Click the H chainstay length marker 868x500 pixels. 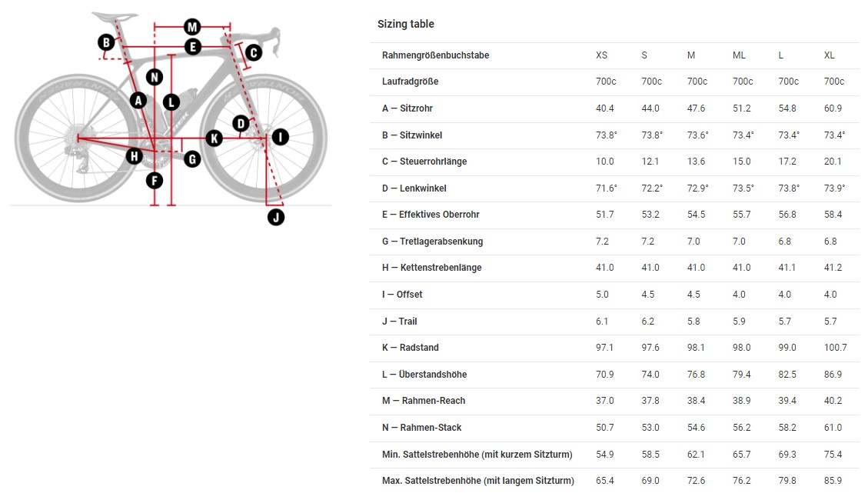[x=134, y=156]
